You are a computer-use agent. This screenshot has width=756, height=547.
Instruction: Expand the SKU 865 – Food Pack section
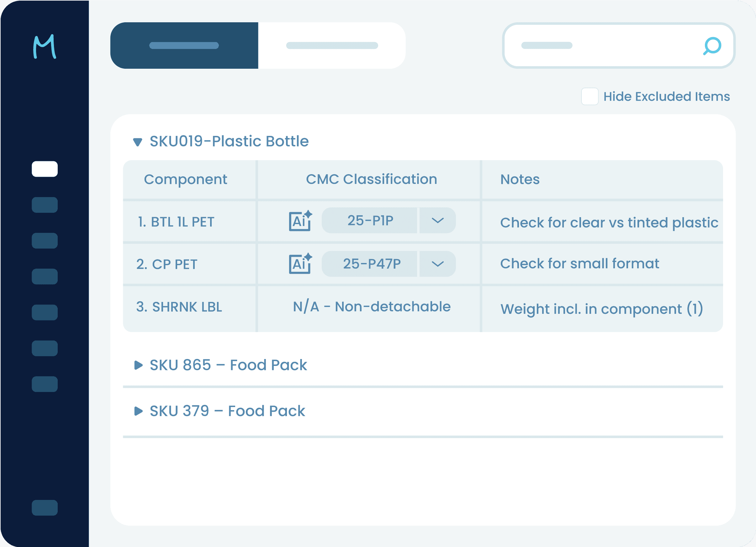[138, 365]
